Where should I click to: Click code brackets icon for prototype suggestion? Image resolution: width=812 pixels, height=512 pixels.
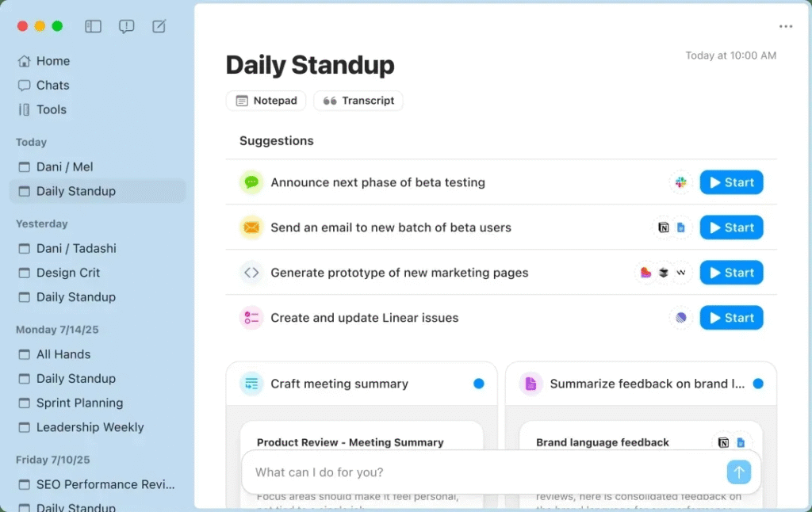(251, 273)
